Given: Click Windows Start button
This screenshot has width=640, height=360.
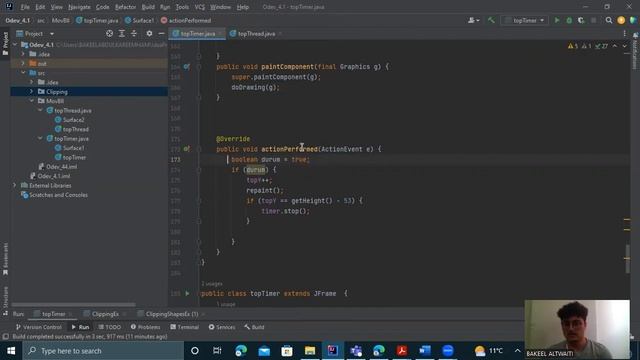Looking at the screenshot, I should [11, 351].
